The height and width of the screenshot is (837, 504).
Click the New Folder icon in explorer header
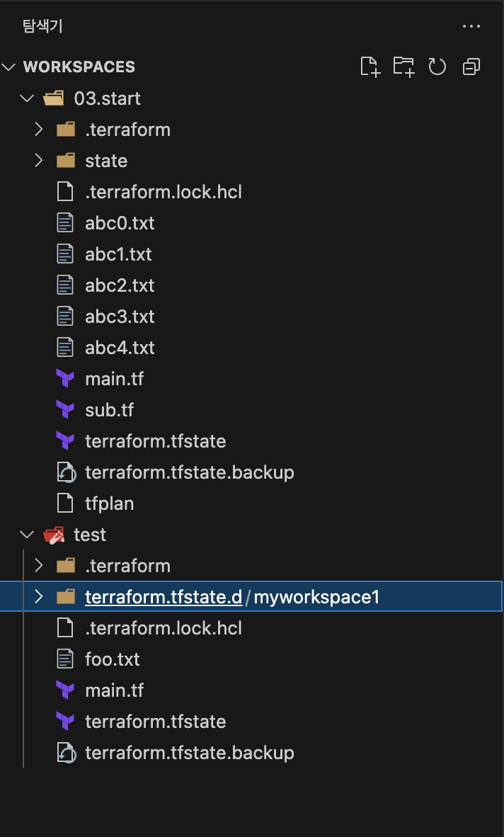click(x=403, y=67)
